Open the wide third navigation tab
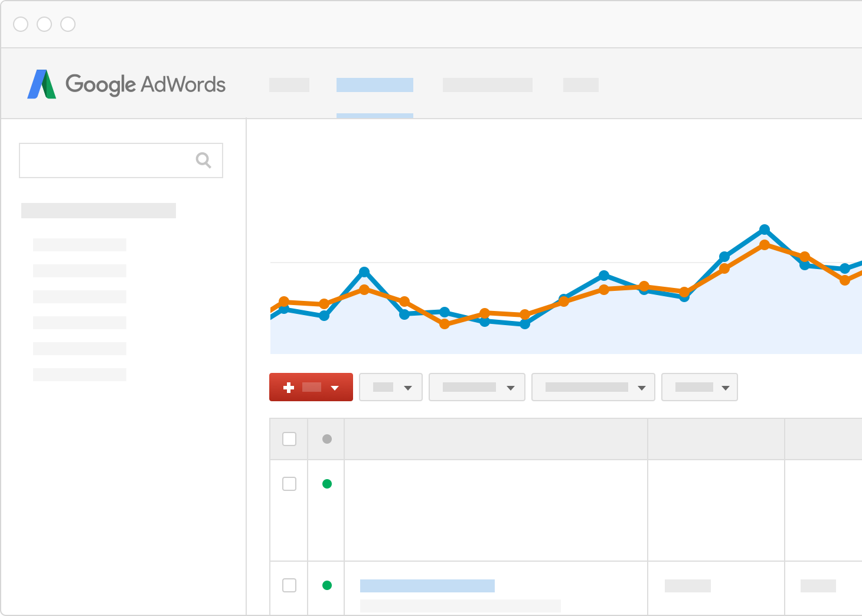The height and width of the screenshot is (616, 862). point(488,85)
